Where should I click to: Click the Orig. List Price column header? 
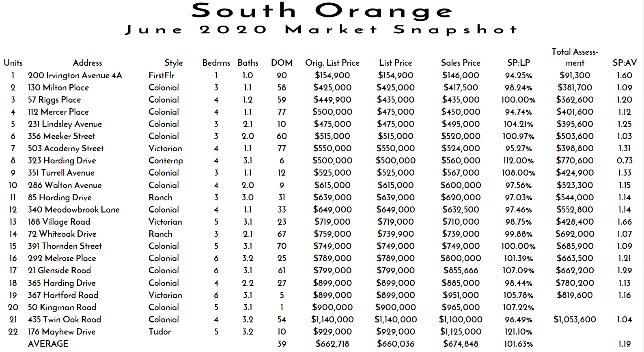tap(332, 63)
